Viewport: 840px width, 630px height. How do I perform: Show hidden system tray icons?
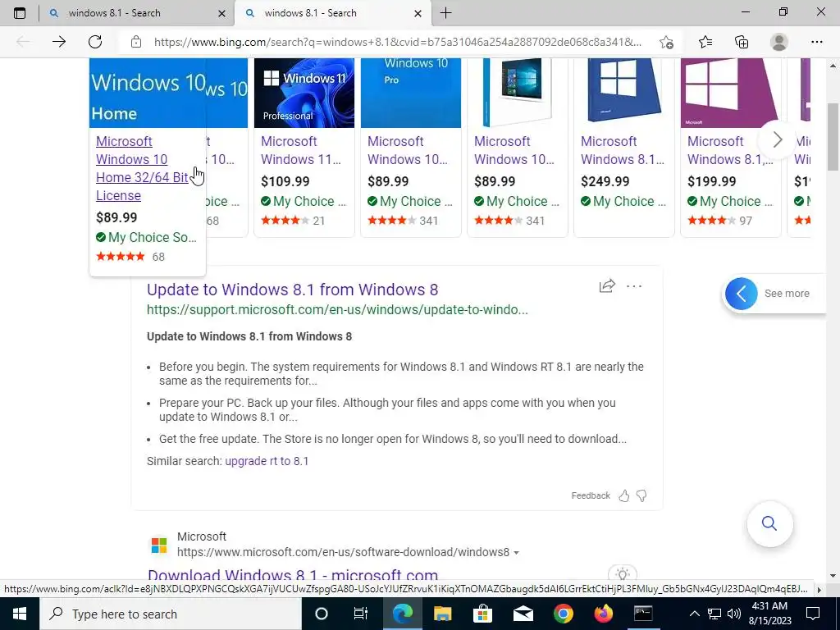pos(694,614)
